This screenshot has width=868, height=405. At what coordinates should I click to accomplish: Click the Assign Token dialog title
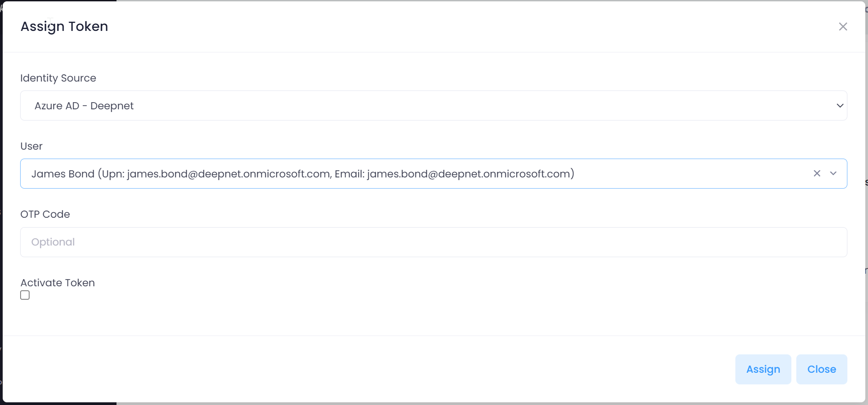64,26
